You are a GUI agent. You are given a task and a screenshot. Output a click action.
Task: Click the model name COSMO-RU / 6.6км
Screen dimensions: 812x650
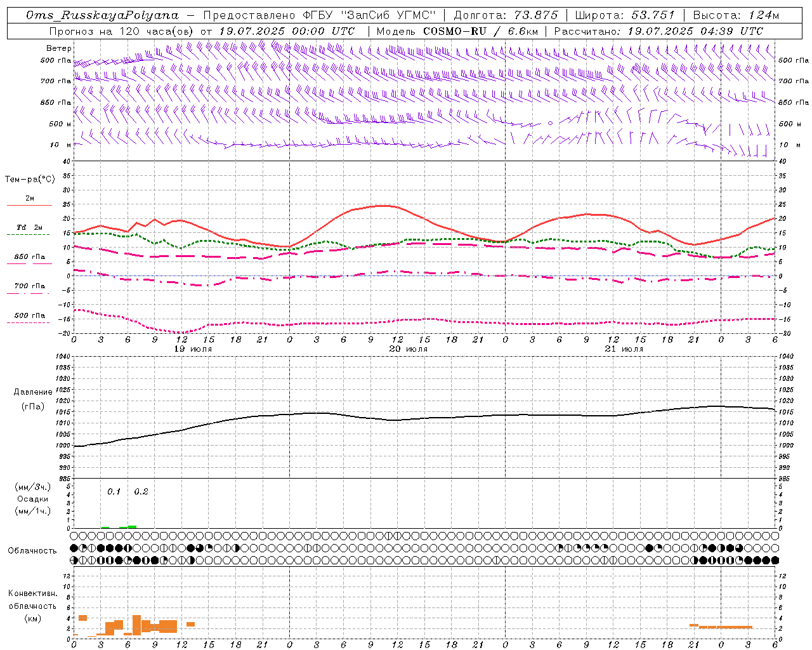click(x=480, y=31)
